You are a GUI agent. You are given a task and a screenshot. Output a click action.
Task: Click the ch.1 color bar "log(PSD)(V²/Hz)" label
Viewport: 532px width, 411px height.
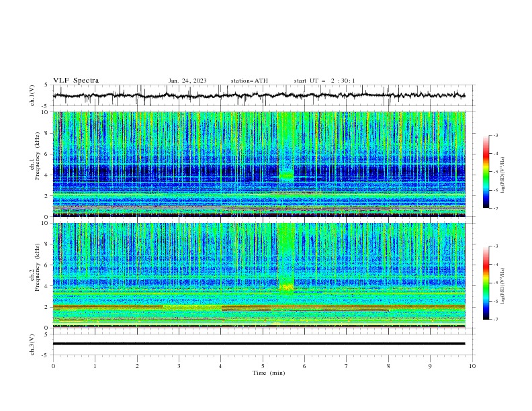pos(504,175)
